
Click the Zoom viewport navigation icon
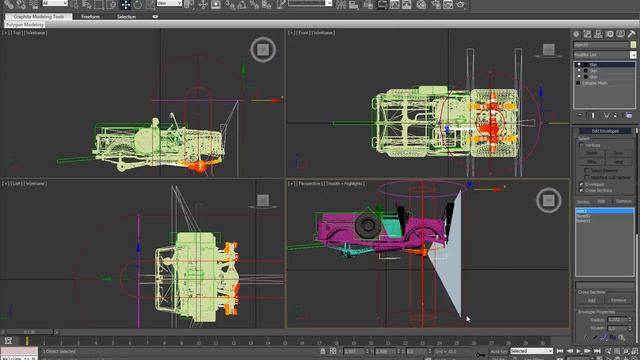tap(608, 351)
